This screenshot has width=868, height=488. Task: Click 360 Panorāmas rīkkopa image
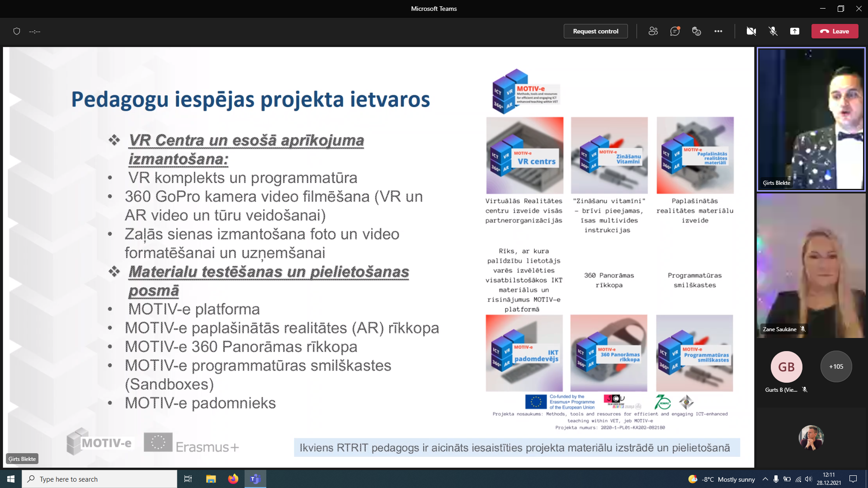point(609,353)
